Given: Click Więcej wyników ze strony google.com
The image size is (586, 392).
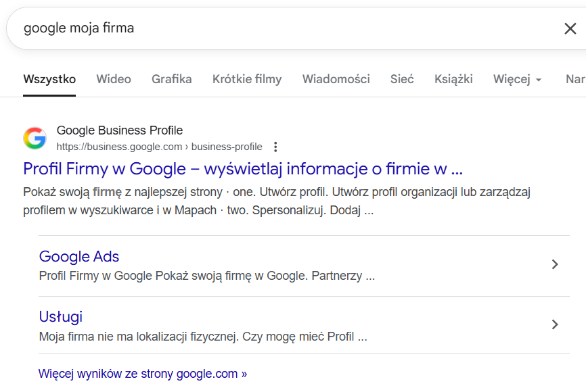Looking at the screenshot, I should click(143, 373).
